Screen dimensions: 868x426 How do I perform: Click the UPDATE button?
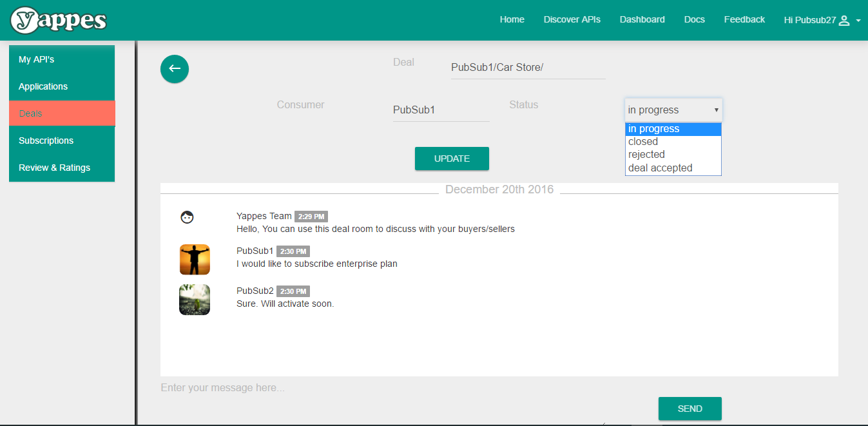tap(452, 159)
